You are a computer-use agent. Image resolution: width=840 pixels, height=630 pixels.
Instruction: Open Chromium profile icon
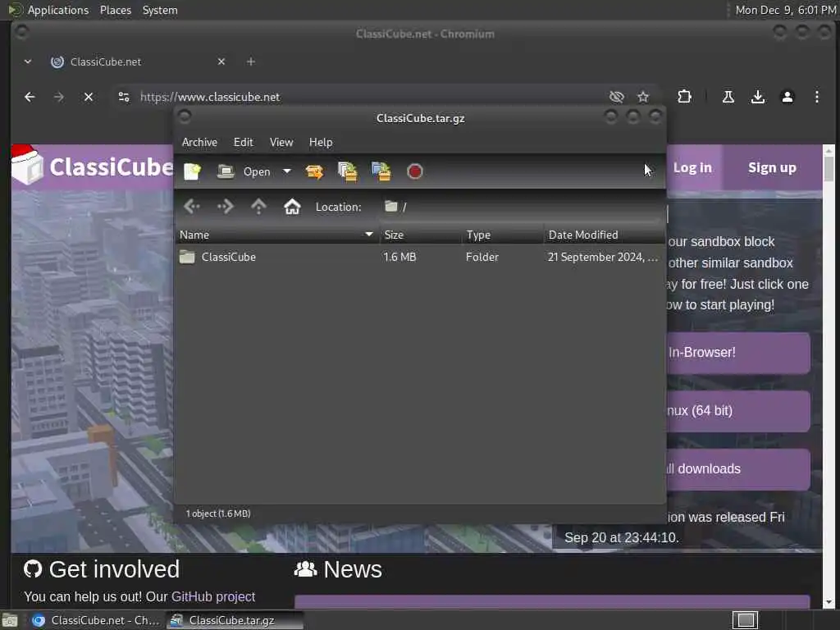point(787,97)
